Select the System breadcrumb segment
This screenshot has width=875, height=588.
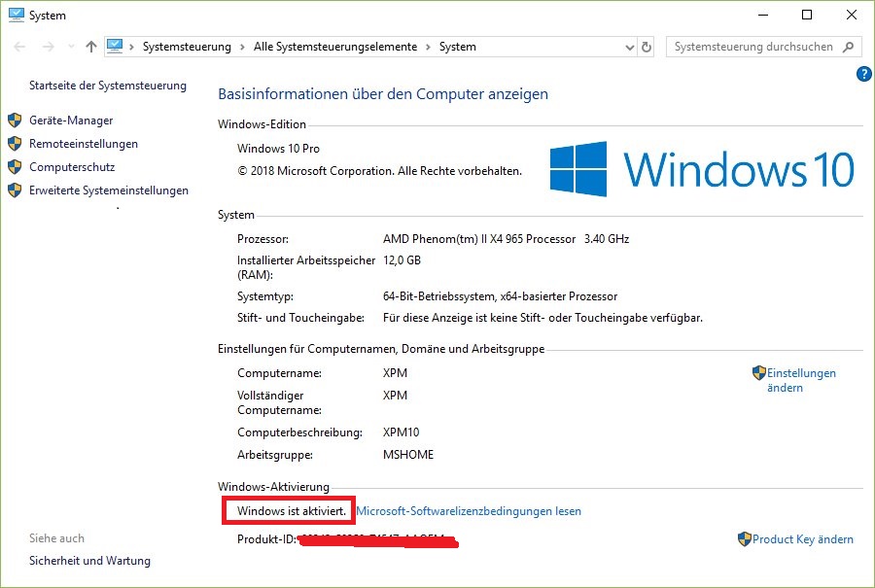(458, 47)
